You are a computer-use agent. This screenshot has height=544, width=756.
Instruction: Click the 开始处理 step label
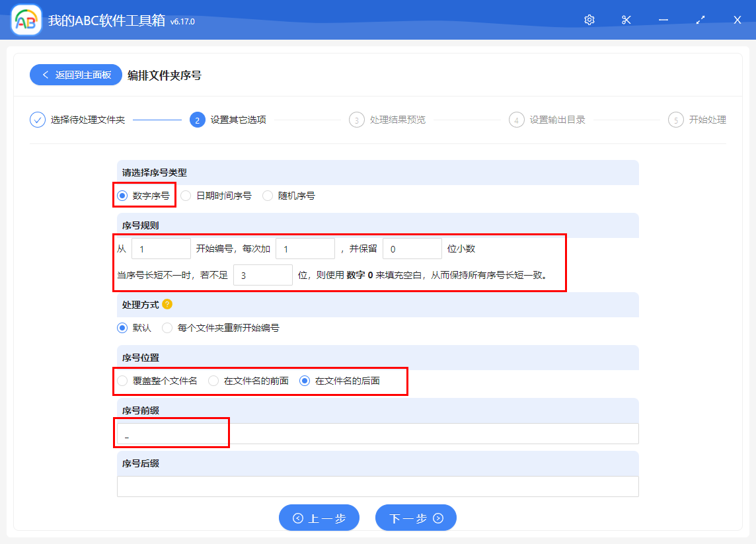[x=707, y=120]
